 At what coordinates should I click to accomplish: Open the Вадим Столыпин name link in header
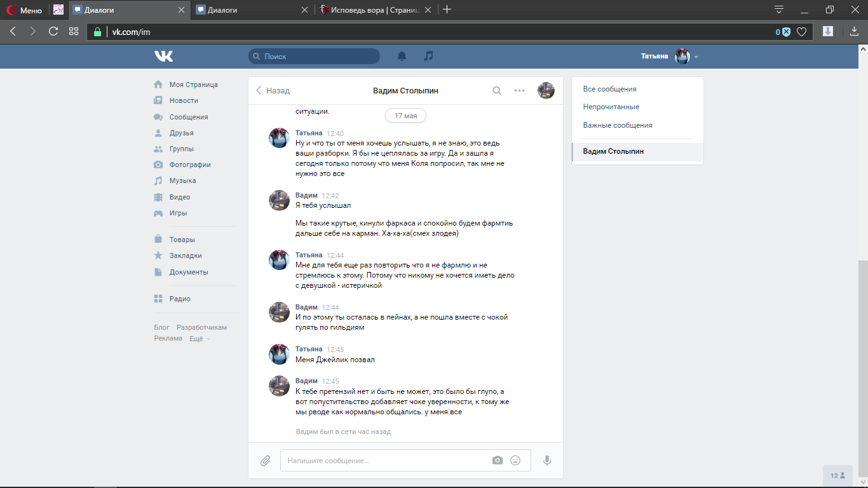[405, 91]
